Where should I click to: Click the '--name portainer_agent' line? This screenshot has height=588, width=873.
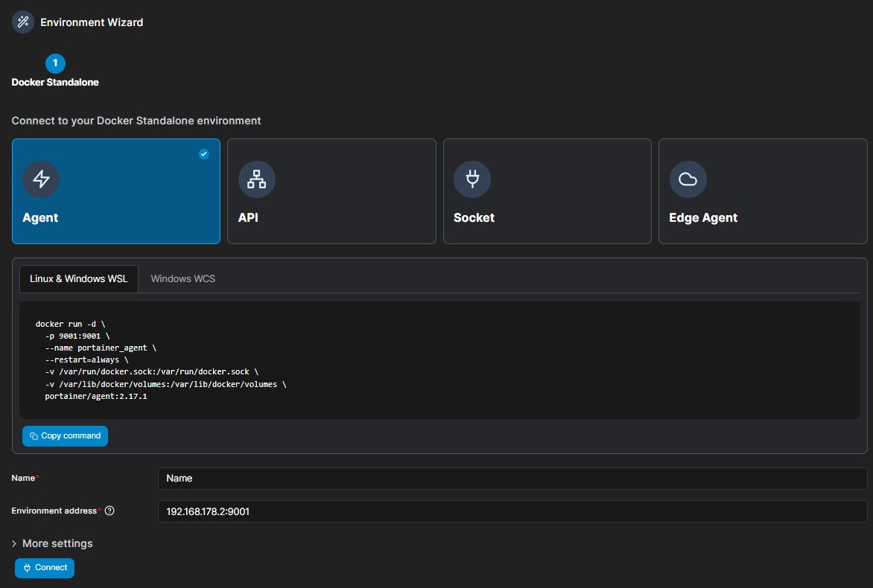coord(101,348)
